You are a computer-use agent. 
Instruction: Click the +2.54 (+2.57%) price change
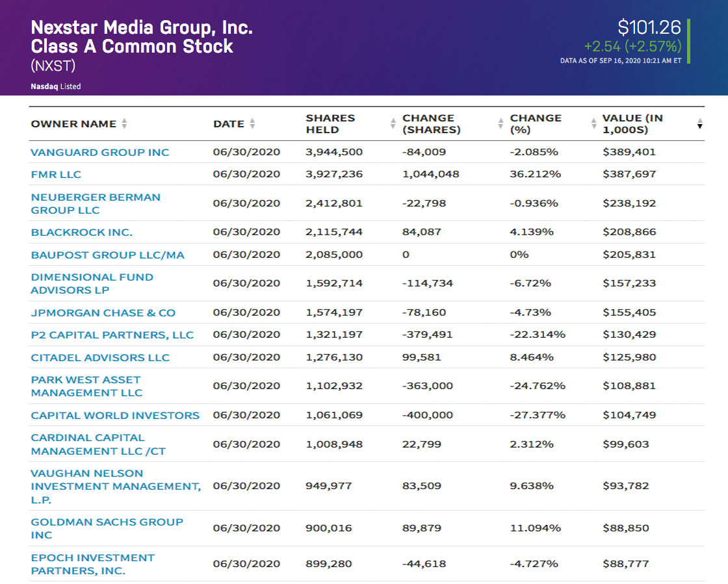pos(632,46)
